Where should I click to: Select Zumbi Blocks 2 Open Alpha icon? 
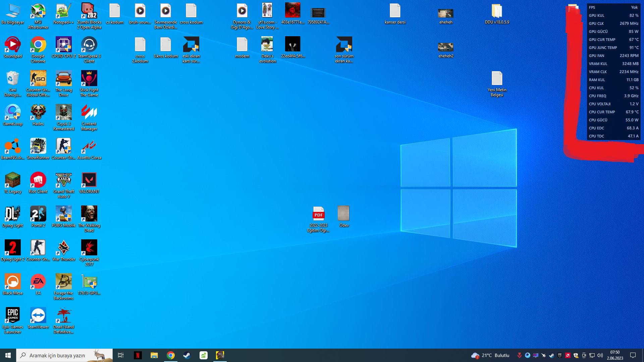click(89, 16)
